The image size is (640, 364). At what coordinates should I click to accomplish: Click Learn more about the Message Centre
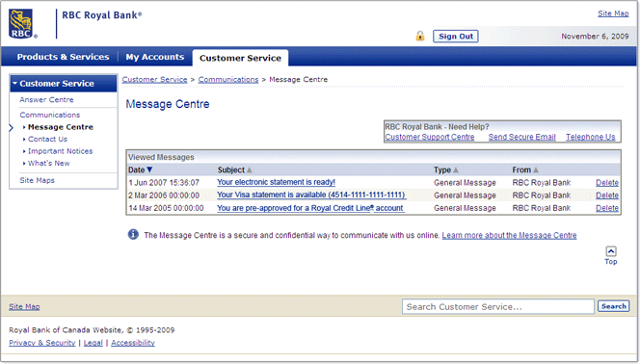[x=509, y=235]
